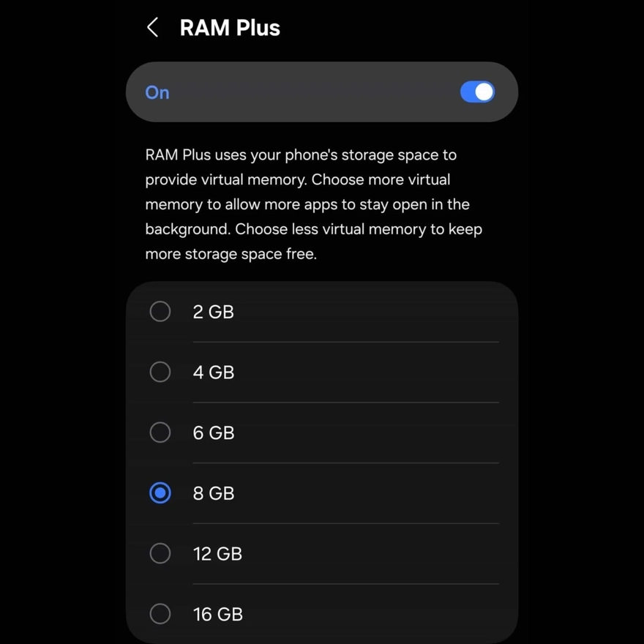Tap the virtual memory description paragraph
644x644 pixels.
pyautogui.click(x=313, y=205)
